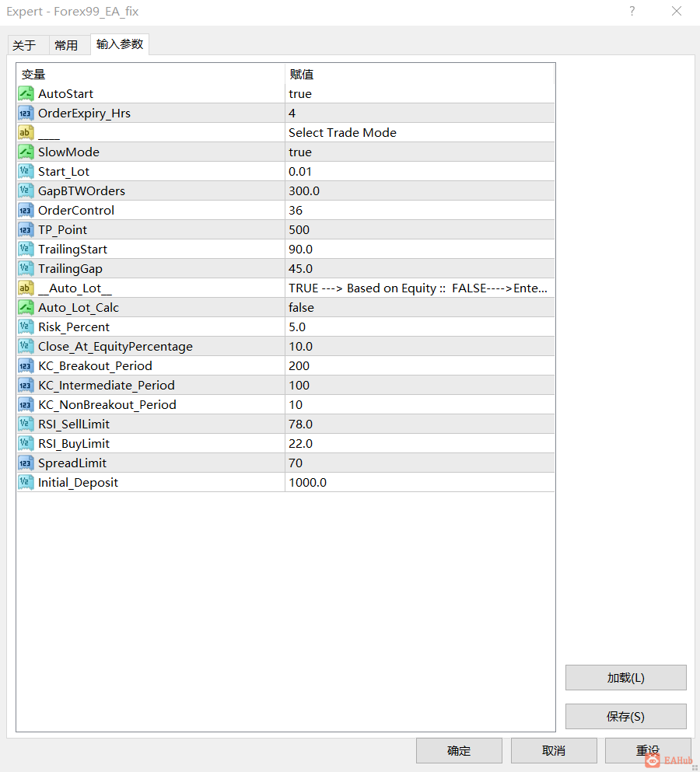This screenshot has width=700, height=772.
Task: Click the double icon beside Close_At_EquityPercentage
Action: click(x=26, y=347)
